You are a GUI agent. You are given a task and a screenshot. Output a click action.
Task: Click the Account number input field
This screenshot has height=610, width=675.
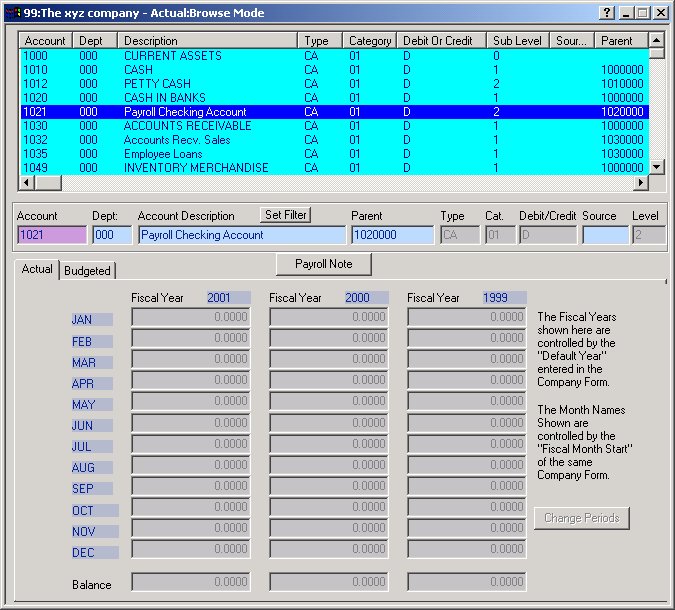[52, 235]
